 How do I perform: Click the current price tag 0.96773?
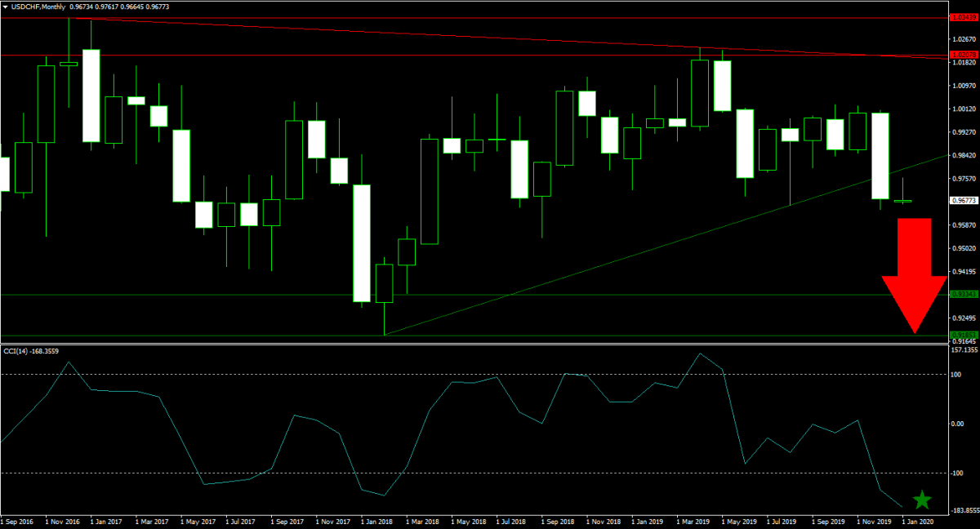964,200
